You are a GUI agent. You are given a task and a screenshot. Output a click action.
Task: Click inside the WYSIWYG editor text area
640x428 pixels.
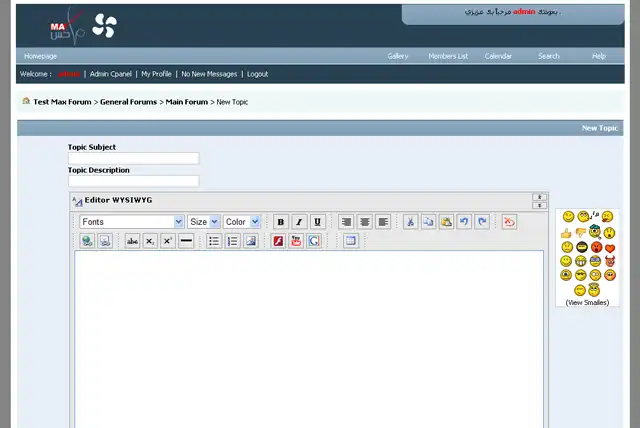click(x=309, y=339)
